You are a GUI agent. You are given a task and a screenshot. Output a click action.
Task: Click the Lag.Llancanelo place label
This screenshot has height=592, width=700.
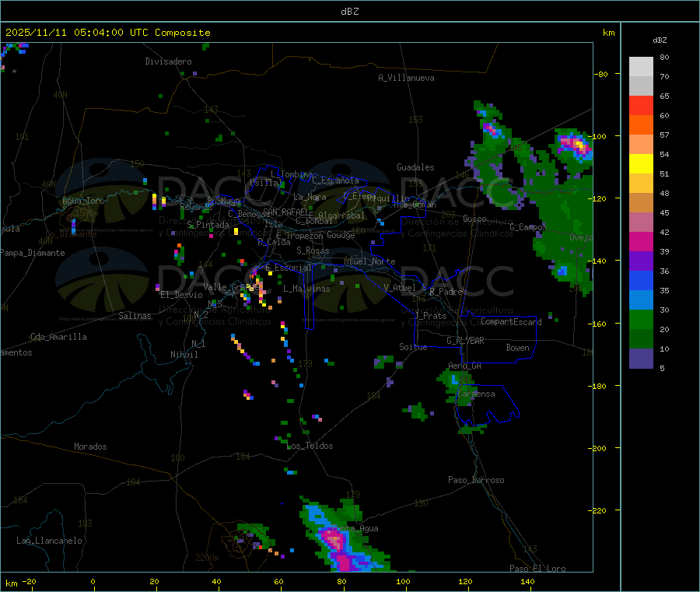(50, 541)
